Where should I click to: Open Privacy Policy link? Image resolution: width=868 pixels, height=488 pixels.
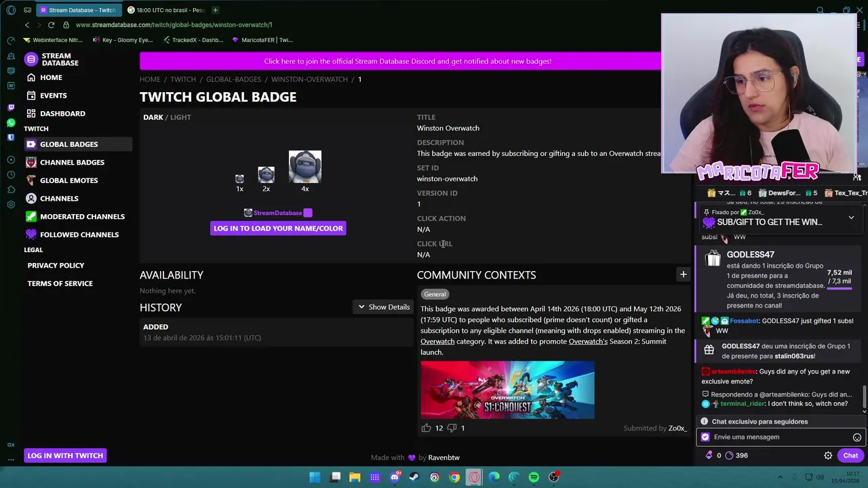tap(56, 266)
